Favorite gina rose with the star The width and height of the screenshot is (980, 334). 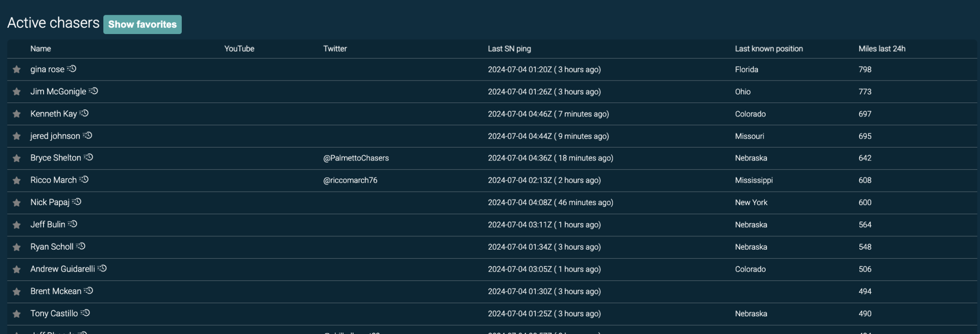[x=17, y=69]
